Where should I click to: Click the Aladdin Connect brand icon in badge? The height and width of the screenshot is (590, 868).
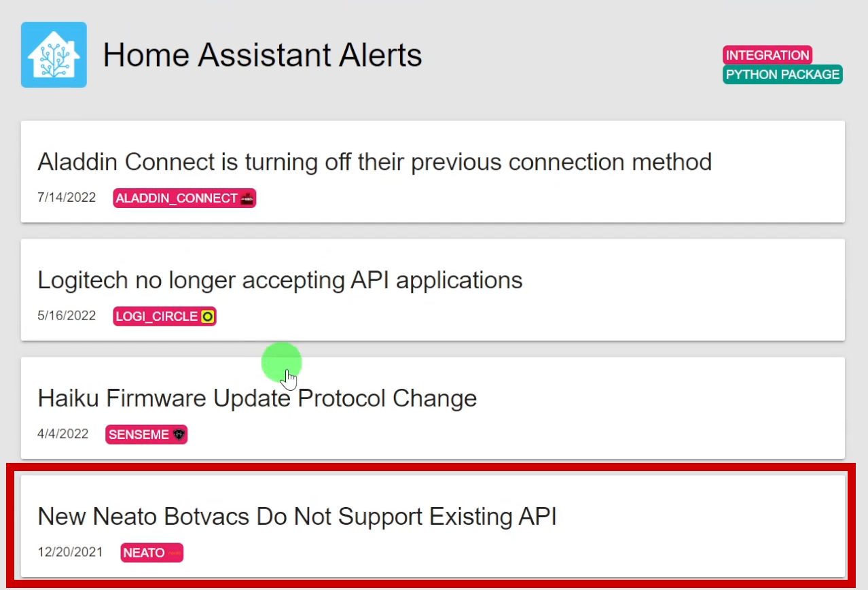(247, 198)
